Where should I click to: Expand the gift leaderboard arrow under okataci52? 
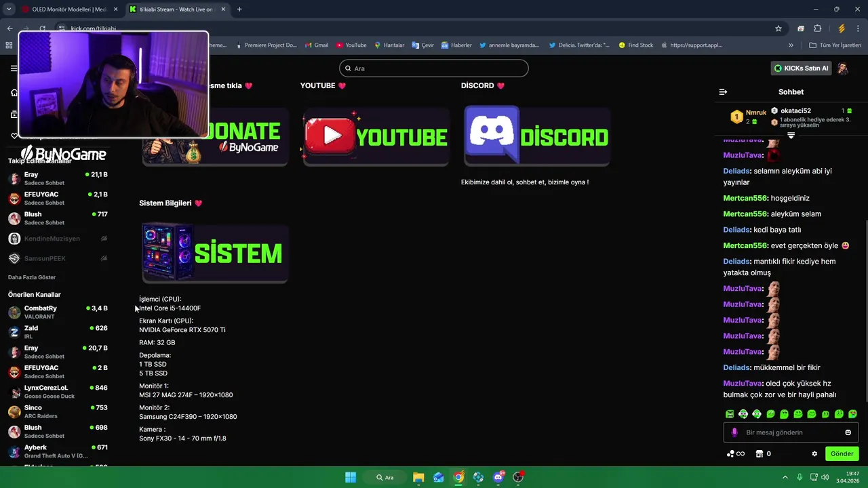pos(791,136)
